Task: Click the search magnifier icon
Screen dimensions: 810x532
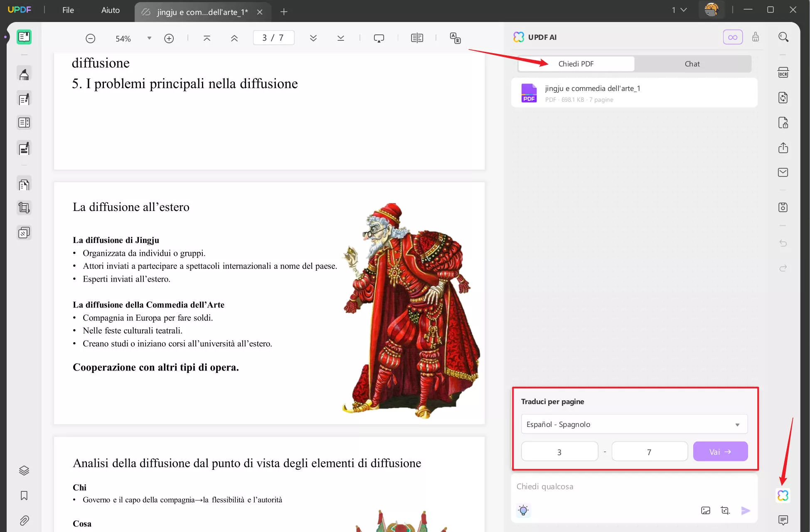Action: tap(783, 37)
